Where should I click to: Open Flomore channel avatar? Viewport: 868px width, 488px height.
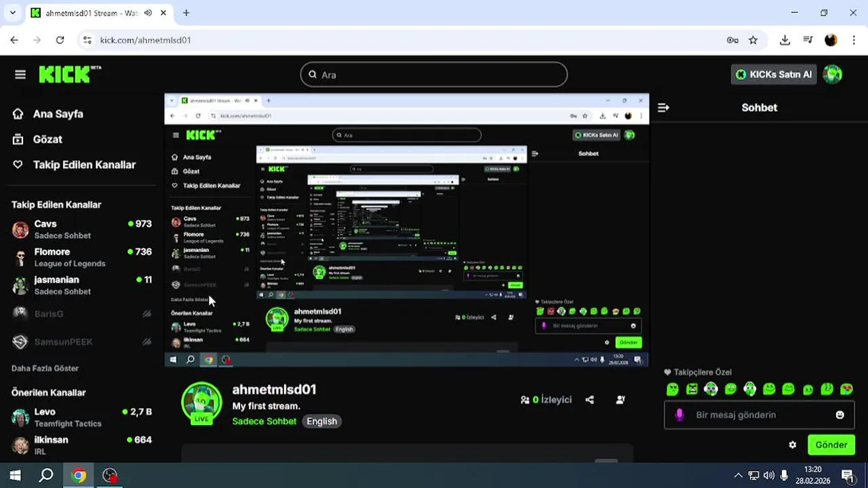(x=20, y=257)
